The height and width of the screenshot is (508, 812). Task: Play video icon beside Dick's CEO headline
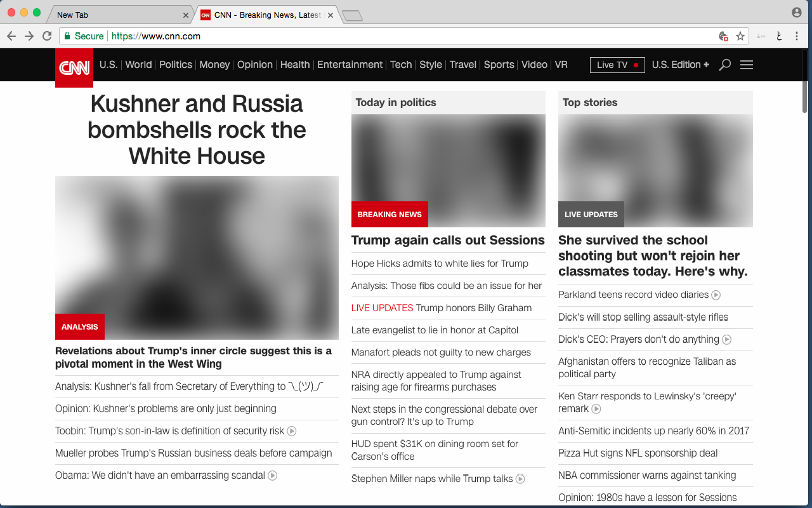(x=727, y=340)
